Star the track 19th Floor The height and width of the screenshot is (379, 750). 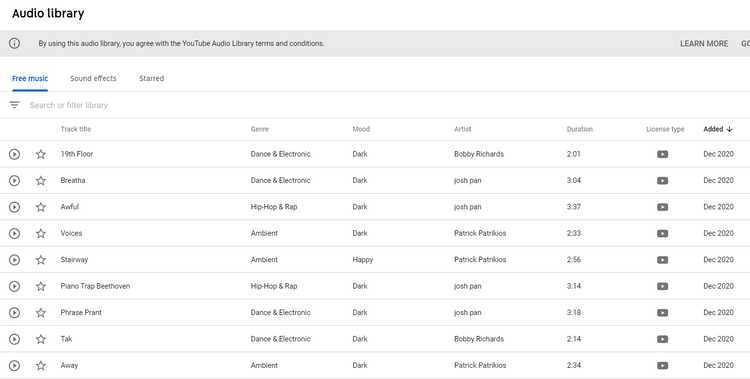[41, 154]
